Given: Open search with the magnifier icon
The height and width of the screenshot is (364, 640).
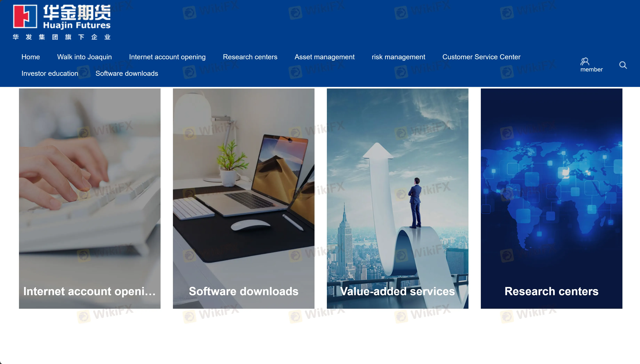Looking at the screenshot, I should [x=623, y=65].
